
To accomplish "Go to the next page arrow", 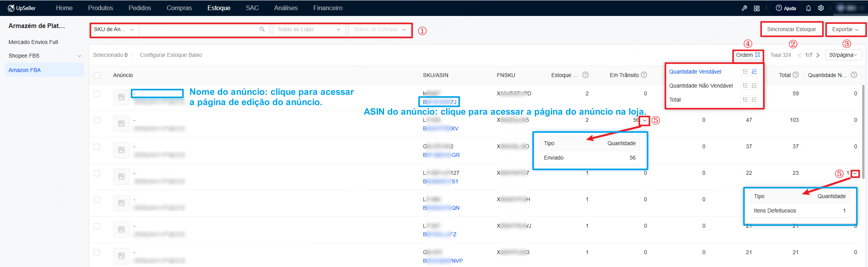I will (x=818, y=55).
